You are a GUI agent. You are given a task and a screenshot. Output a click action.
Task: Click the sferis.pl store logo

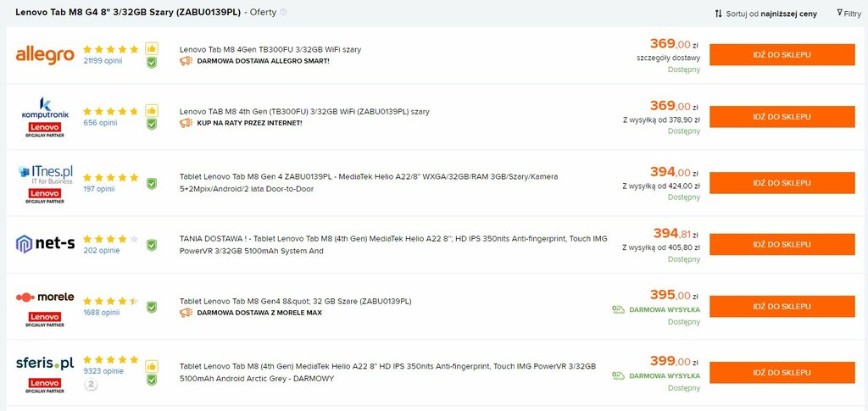[x=45, y=364]
